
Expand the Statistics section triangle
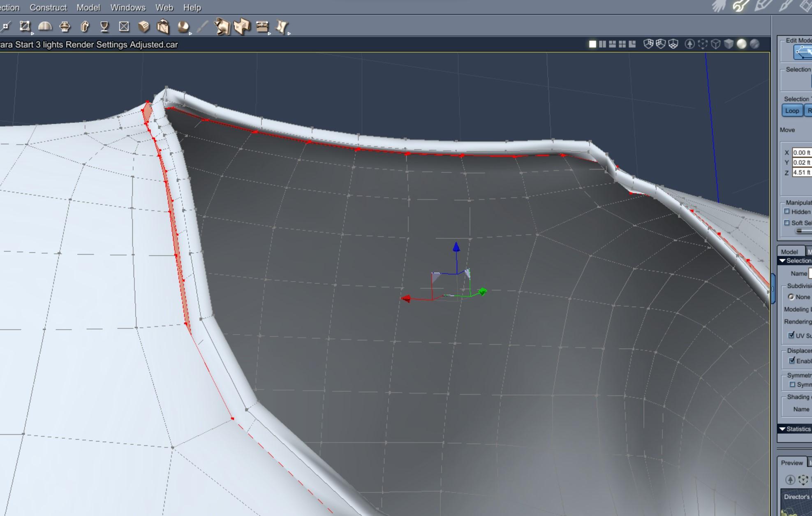(782, 429)
